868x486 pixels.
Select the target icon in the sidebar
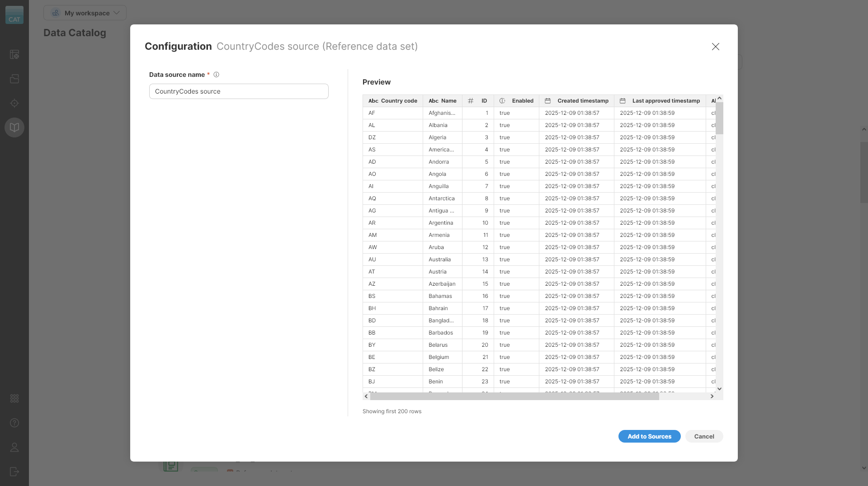(x=15, y=103)
